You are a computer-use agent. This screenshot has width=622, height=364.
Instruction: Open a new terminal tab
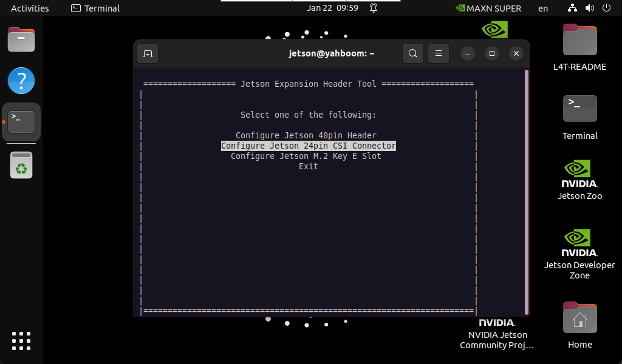pyautogui.click(x=148, y=53)
